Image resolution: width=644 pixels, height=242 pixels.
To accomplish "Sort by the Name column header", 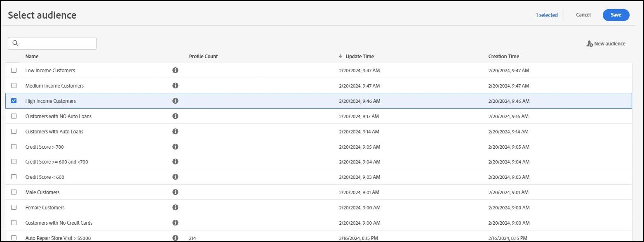I will pyautogui.click(x=32, y=57).
